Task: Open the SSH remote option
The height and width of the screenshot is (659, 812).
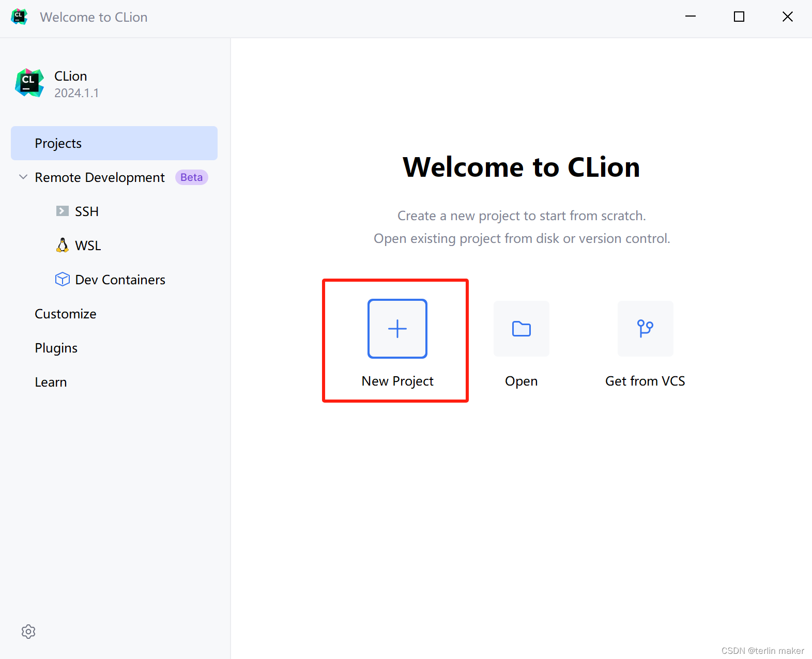Action: click(x=87, y=211)
